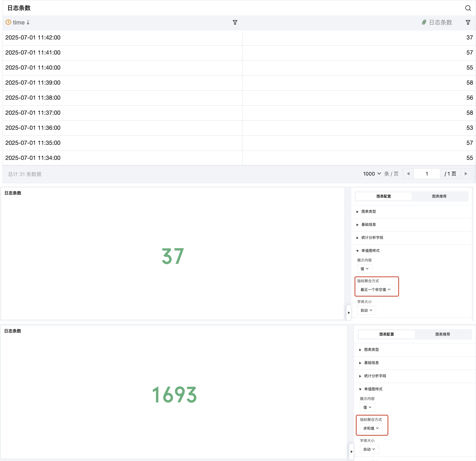Open upper 展示内容 值 dropdown

(364, 269)
